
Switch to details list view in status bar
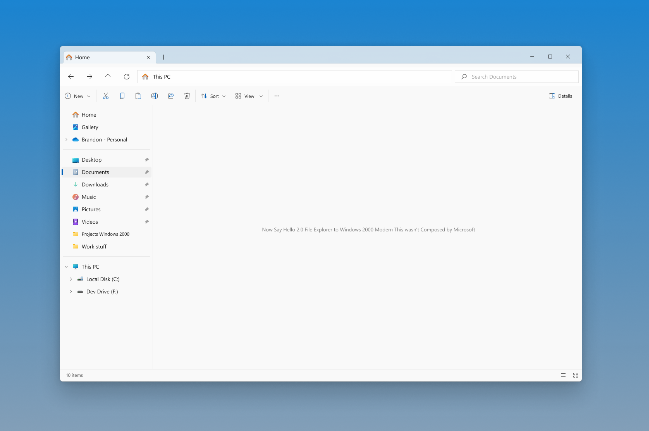(x=563, y=375)
